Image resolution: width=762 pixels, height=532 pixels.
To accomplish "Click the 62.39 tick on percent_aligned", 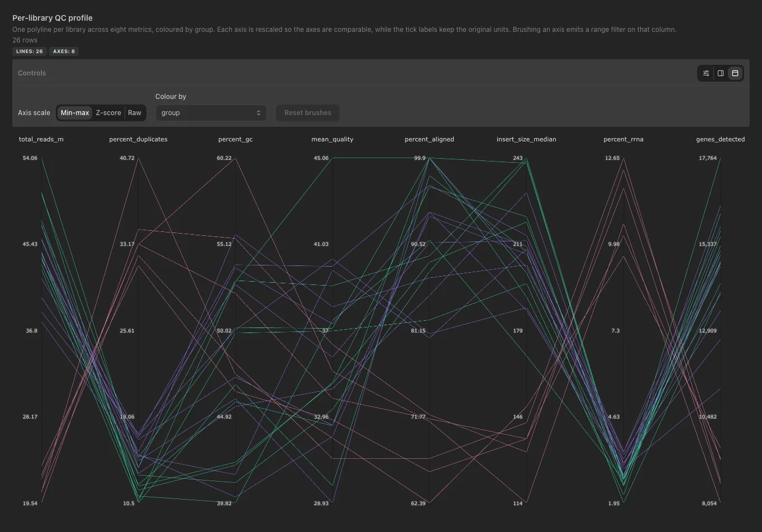I will click(x=418, y=503).
